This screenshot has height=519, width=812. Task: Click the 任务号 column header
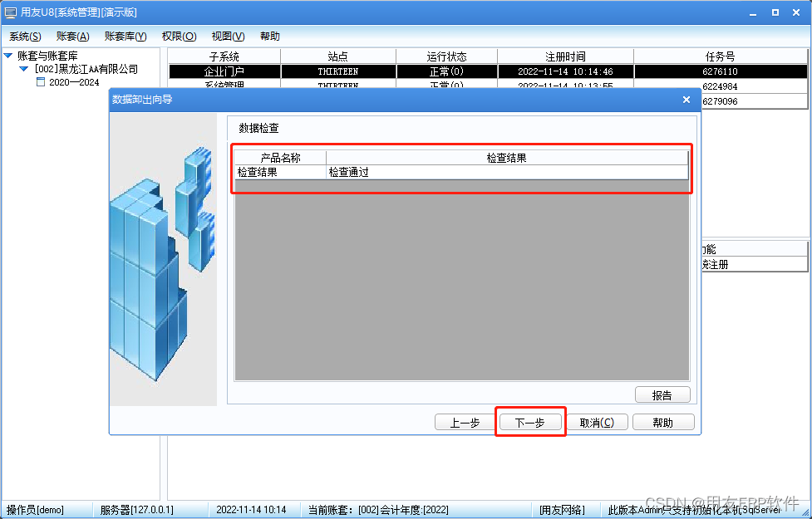coord(721,56)
